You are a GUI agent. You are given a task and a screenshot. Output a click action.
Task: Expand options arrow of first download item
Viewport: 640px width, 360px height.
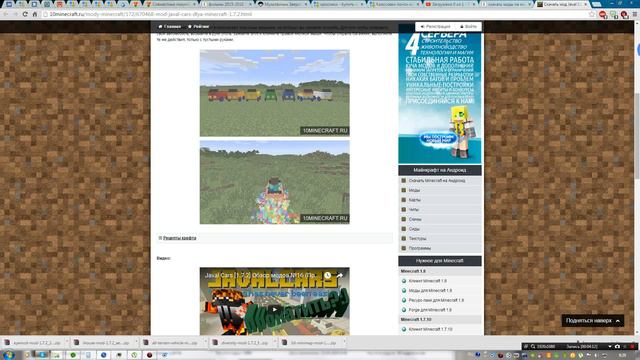click(x=67, y=343)
